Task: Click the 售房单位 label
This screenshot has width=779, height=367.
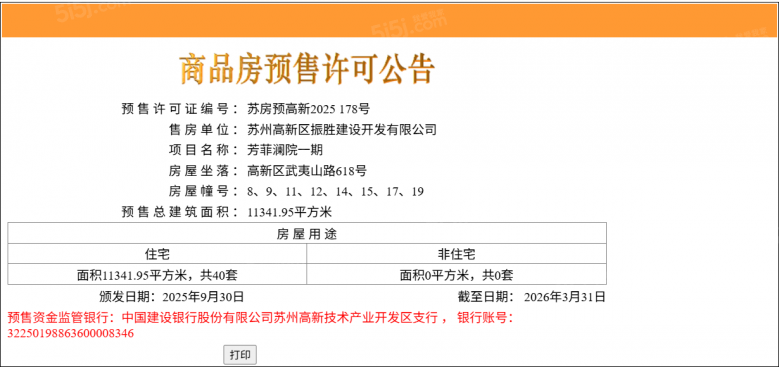Action: coord(204,130)
